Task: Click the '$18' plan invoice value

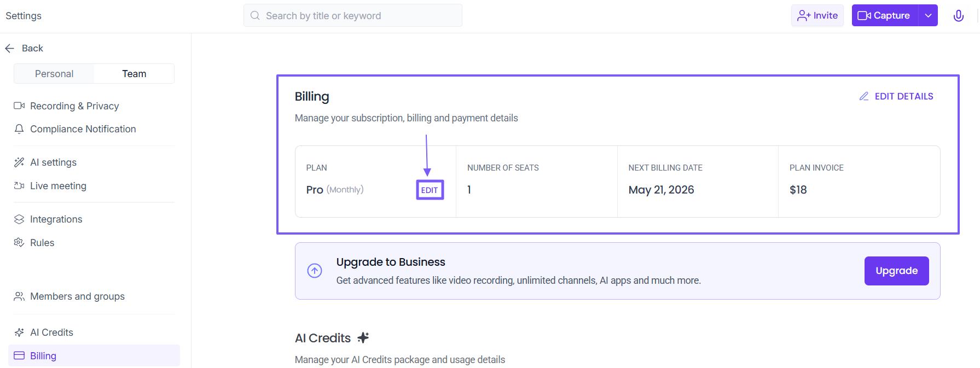Action: pyautogui.click(x=798, y=190)
